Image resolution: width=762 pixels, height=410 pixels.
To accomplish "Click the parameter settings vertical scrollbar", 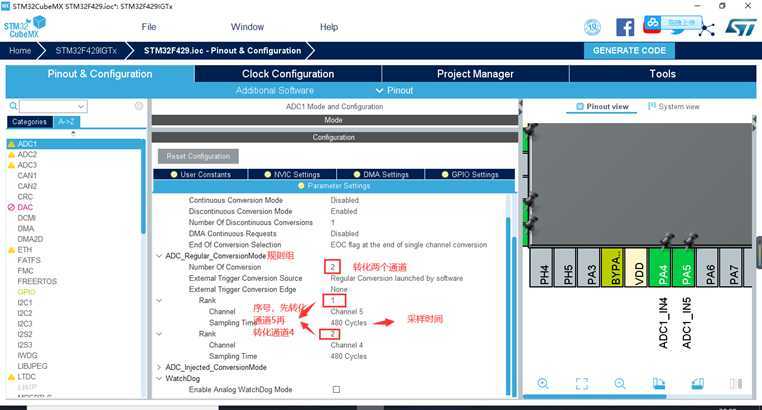I will 508,306.
